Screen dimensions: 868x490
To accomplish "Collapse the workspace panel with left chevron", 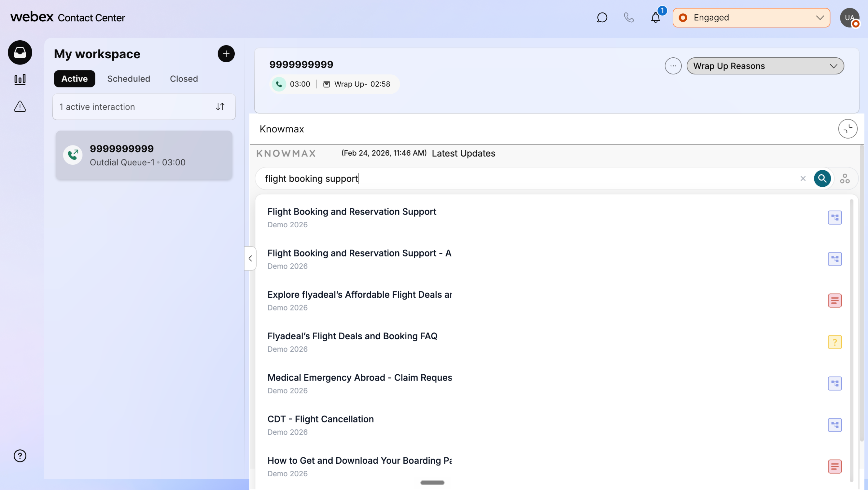I will [250, 258].
